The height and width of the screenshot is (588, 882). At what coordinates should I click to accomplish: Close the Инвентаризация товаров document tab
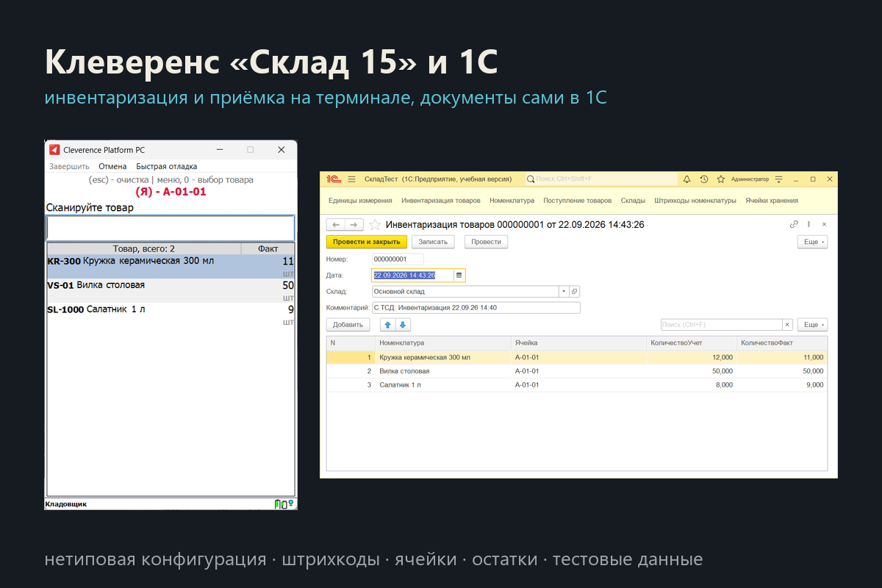pyautogui.click(x=824, y=224)
